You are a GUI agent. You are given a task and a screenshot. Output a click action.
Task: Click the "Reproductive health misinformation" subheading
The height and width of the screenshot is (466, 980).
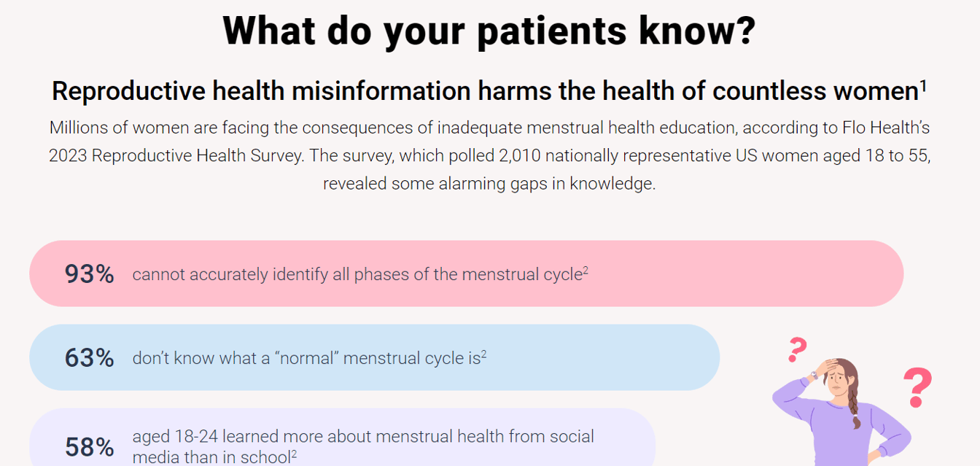pos(261,92)
